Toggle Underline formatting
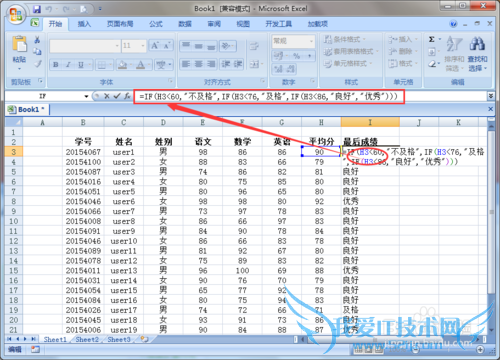Screen dimensions: 500x360 click(80, 64)
